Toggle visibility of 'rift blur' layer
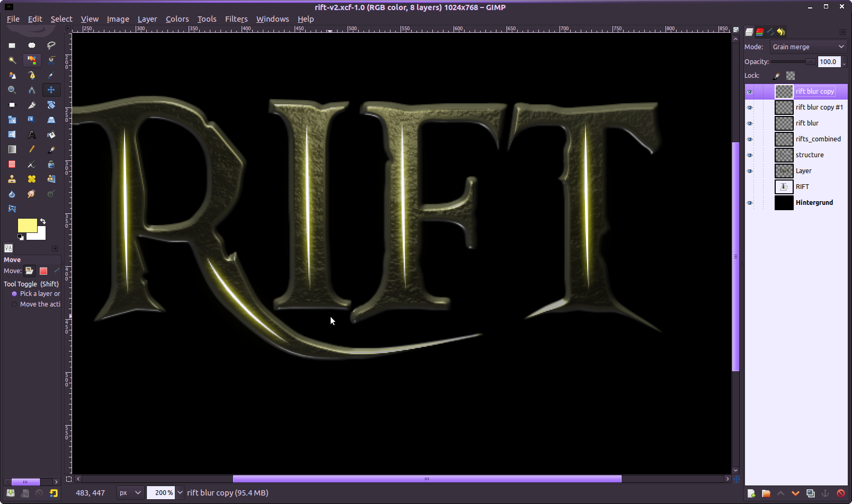This screenshot has width=852, height=504. pos(750,123)
